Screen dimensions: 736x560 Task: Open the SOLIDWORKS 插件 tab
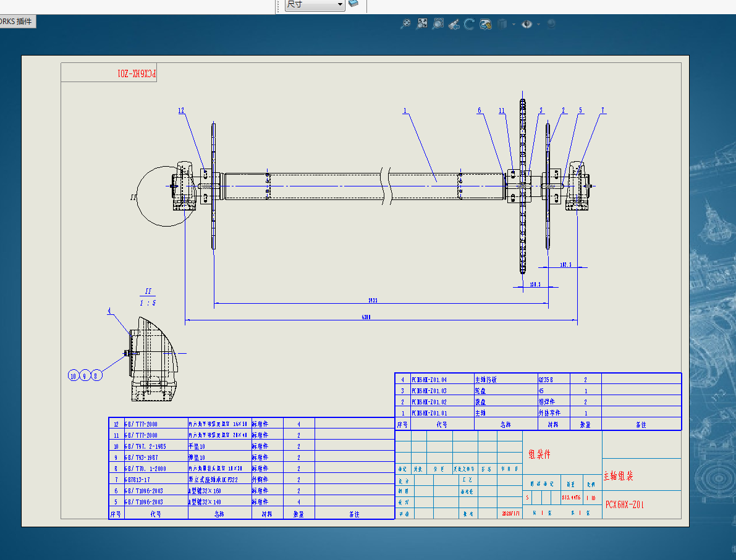[x=17, y=22]
